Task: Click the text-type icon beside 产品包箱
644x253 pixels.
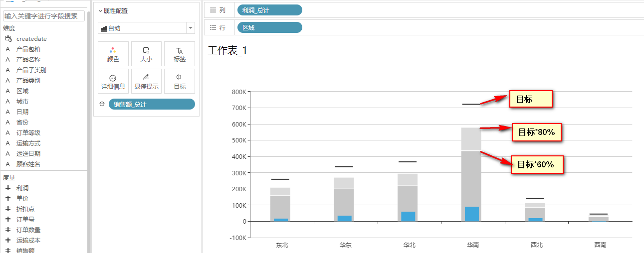Action: point(8,49)
